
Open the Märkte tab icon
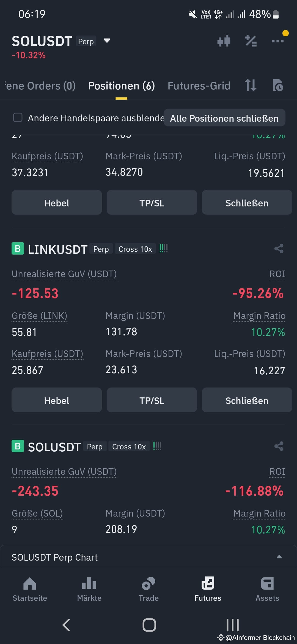coord(89,583)
